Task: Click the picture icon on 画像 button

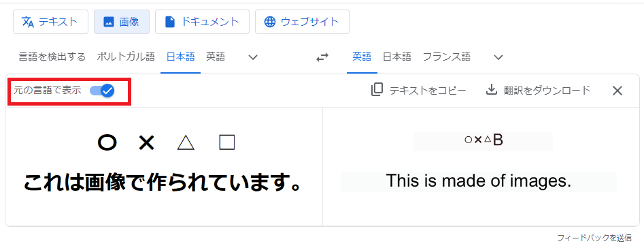Action: pos(108,22)
